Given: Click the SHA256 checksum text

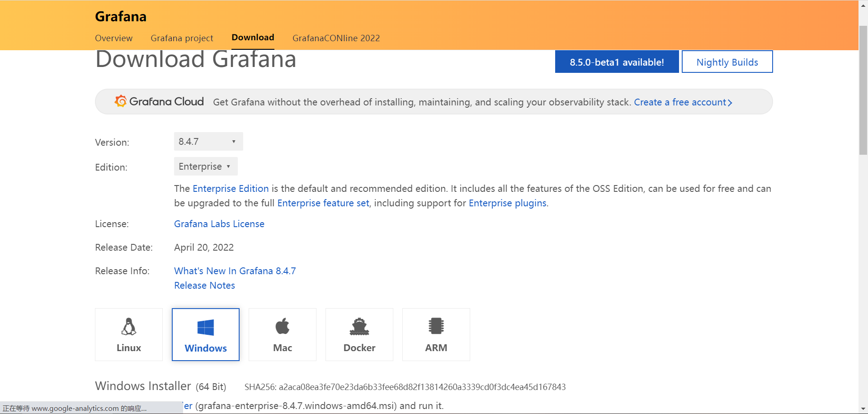Looking at the screenshot, I should (x=405, y=387).
